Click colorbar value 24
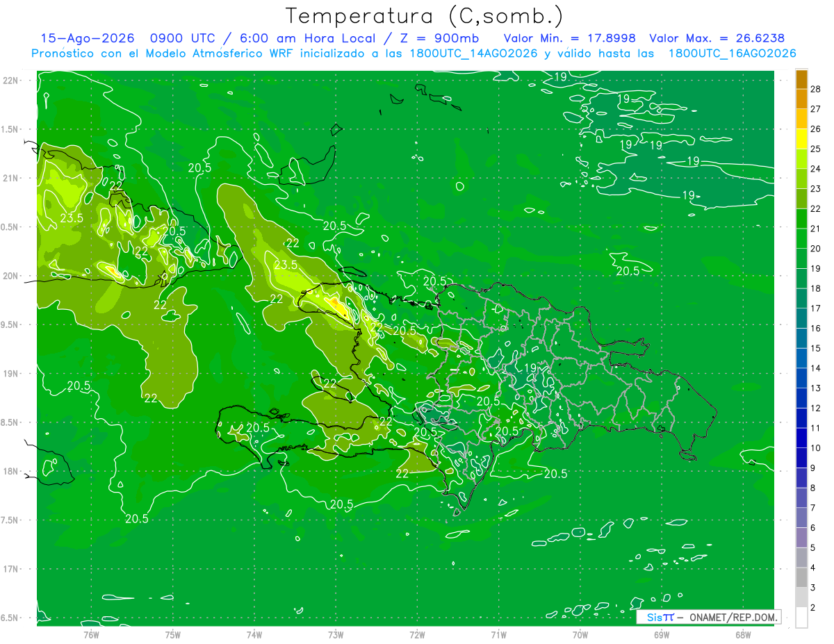The height and width of the screenshot is (644, 834). tap(816, 169)
